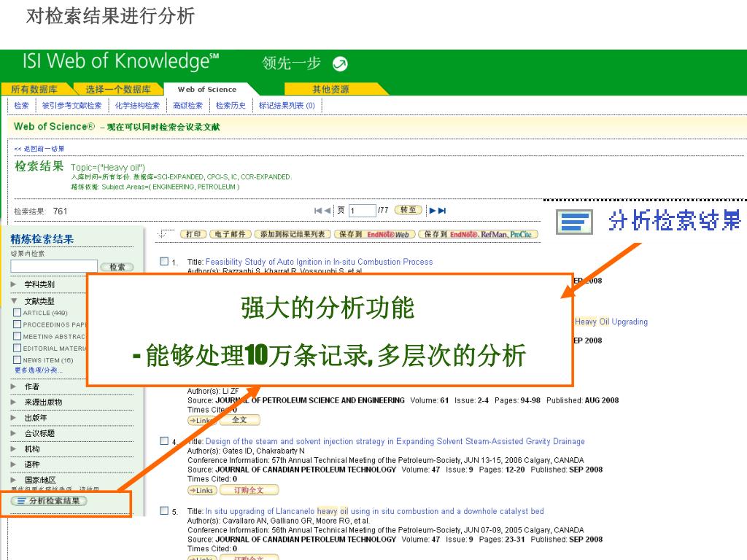Screen dimensions: 747x560
Task: Select checkbox for result 1
Action: coord(164,262)
